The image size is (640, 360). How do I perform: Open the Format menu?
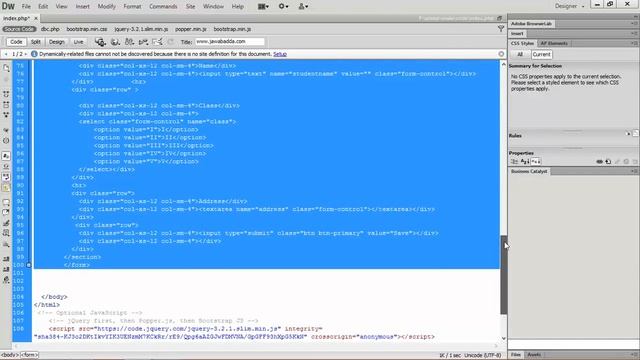132,7
